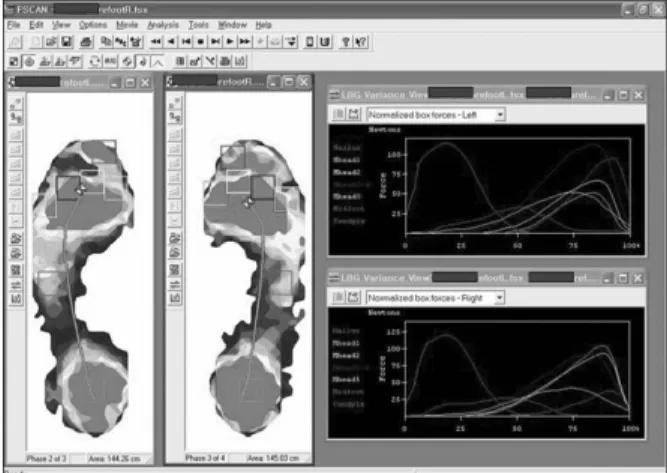This screenshot has width=667, height=473.
Task: Fast forward the movie
Action: tap(245, 41)
